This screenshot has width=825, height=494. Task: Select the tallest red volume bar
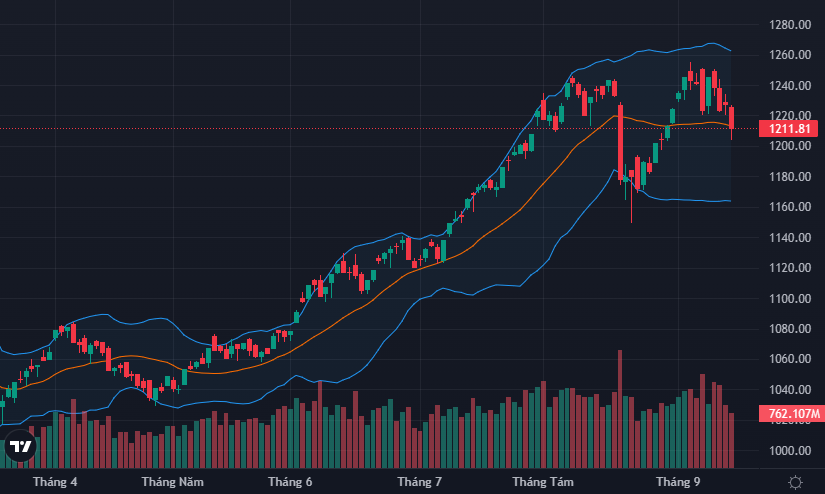pyautogui.click(x=620, y=408)
